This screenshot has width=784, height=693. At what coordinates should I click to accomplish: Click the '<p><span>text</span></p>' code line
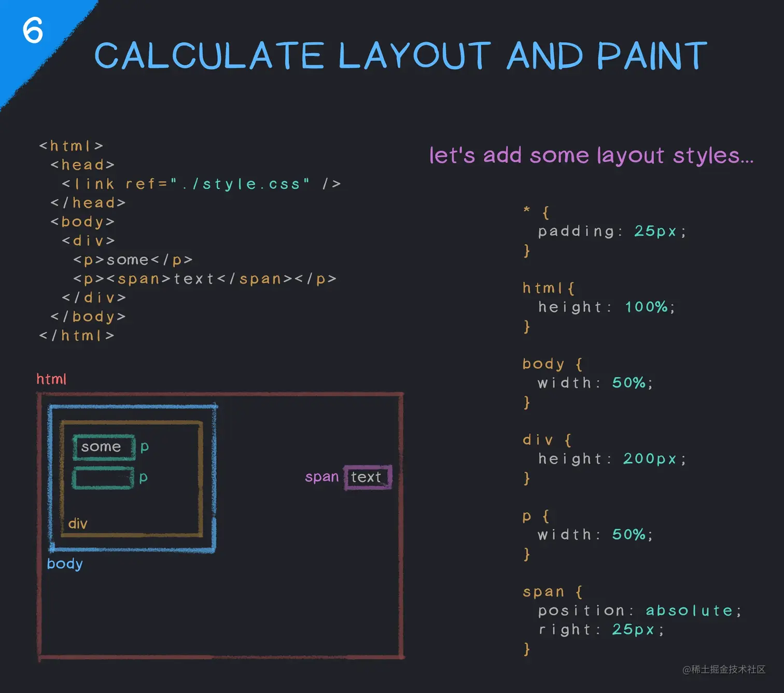pos(205,279)
